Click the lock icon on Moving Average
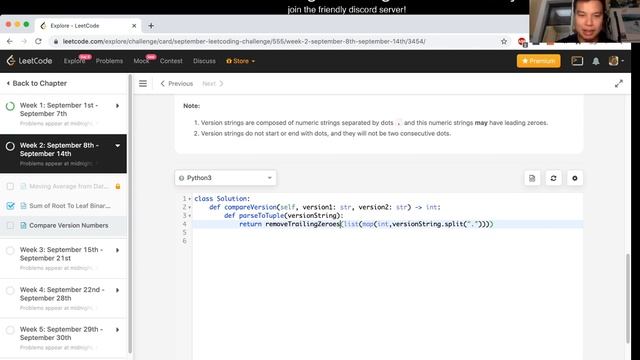 click(x=118, y=186)
